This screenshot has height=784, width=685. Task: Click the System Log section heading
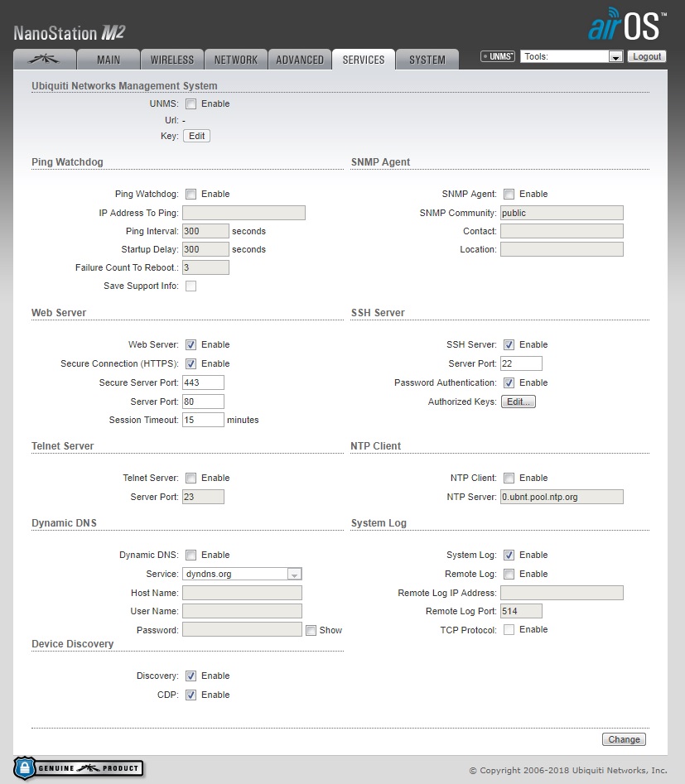pos(379,523)
